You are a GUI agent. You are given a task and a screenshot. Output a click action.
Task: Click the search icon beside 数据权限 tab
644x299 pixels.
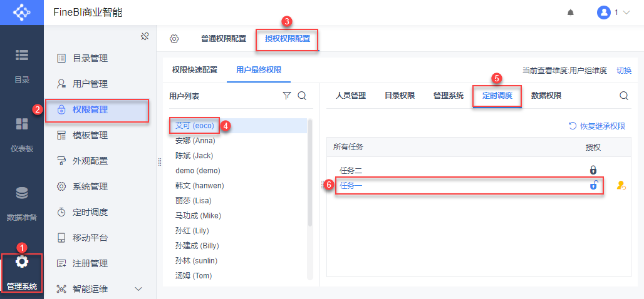624,96
